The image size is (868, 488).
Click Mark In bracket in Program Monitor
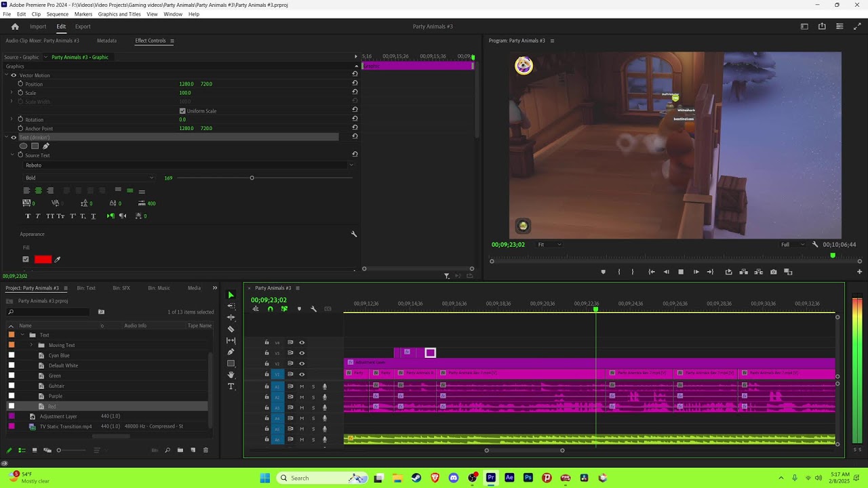click(618, 272)
